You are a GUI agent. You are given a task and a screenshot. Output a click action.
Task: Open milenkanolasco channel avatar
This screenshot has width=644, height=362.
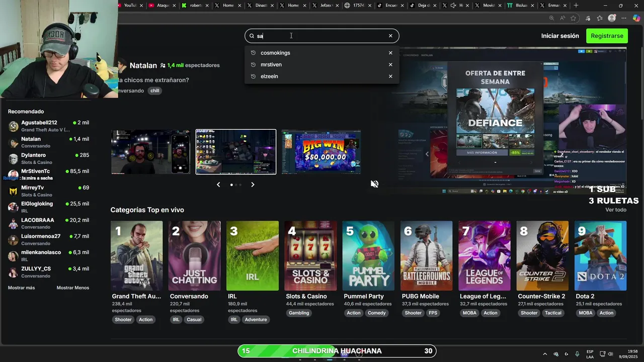pyautogui.click(x=13, y=256)
